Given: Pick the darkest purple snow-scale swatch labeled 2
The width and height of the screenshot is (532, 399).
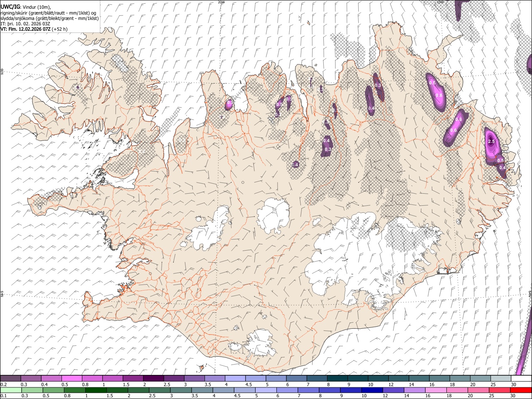Looking at the screenshot, I should [153, 378].
